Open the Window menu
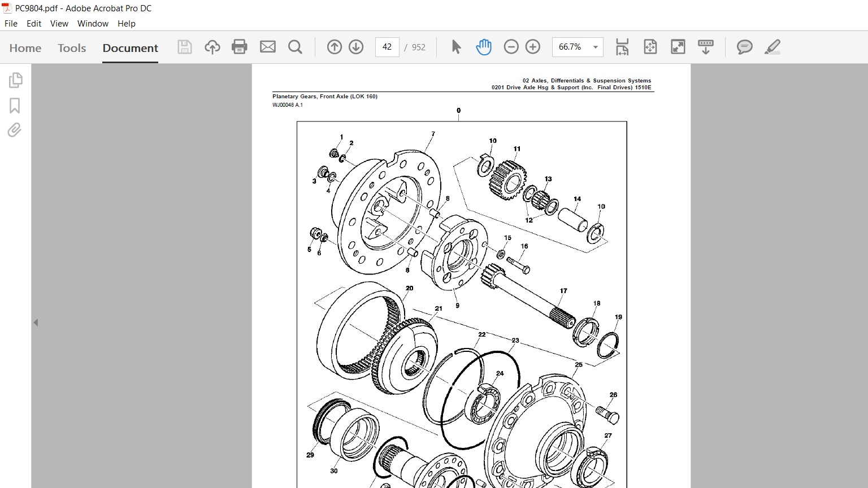 (93, 24)
